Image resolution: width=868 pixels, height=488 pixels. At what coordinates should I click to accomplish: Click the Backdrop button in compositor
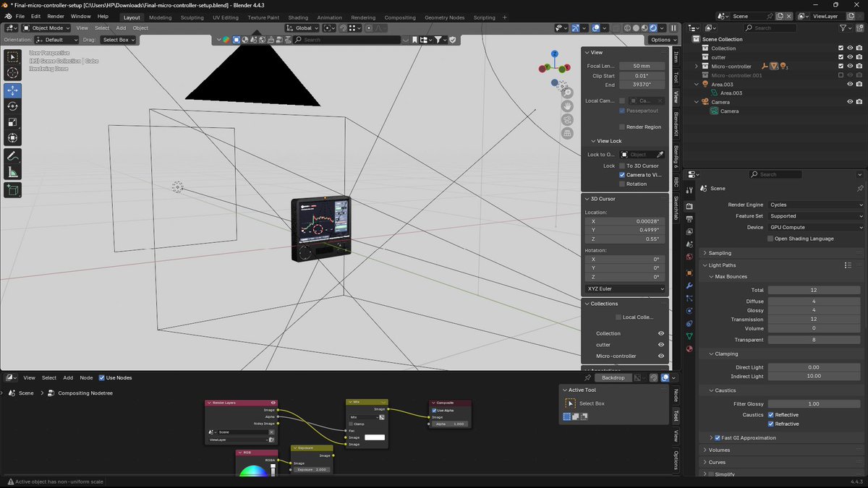pos(613,377)
